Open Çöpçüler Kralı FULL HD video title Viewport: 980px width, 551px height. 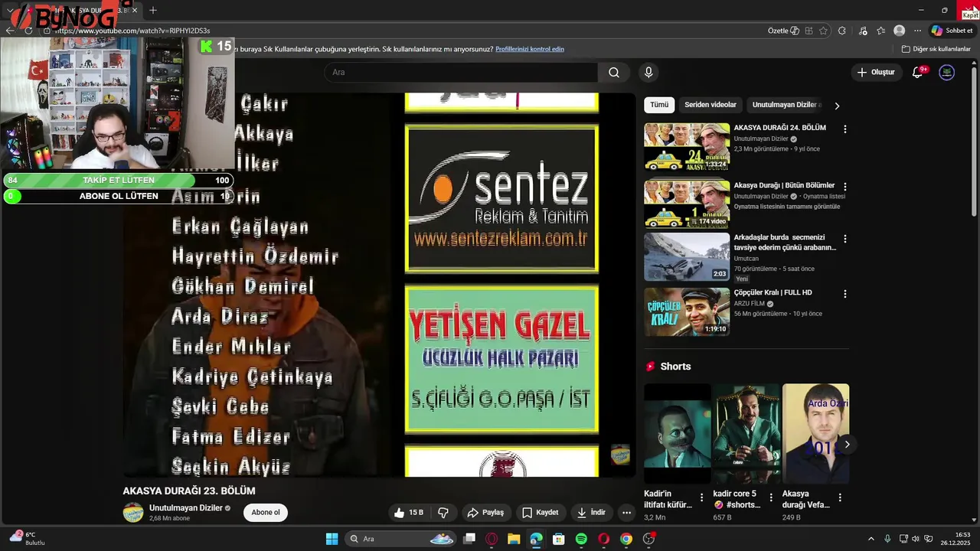[773, 292]
